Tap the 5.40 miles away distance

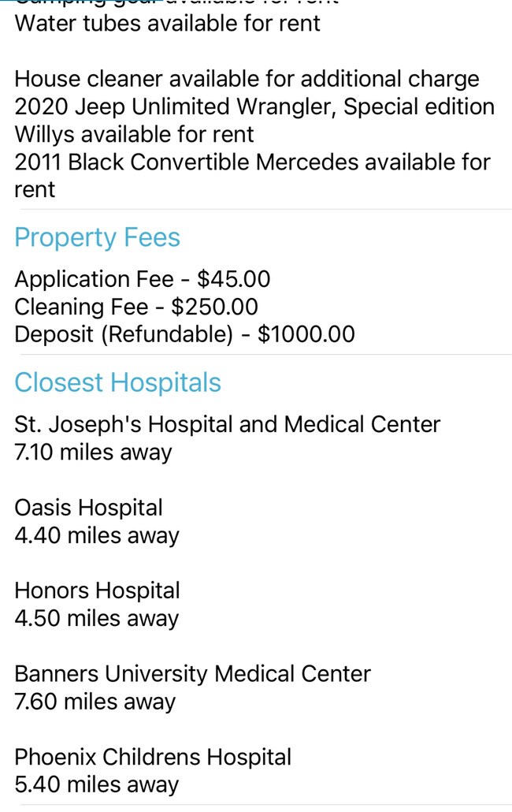pos(97,784)
